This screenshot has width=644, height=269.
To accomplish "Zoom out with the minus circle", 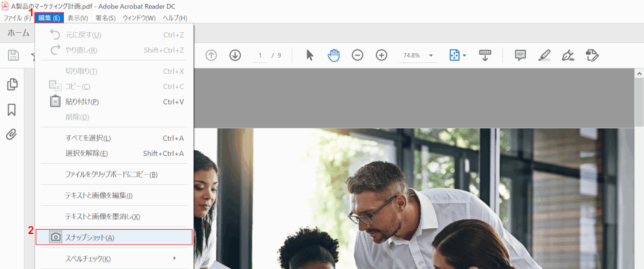I will [357, 55].
